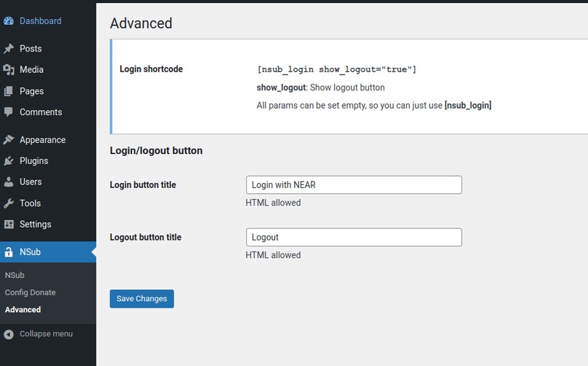The image size is (588, 366).
Task: Click the Comments speech bubble icon
Action: (9, 112)
